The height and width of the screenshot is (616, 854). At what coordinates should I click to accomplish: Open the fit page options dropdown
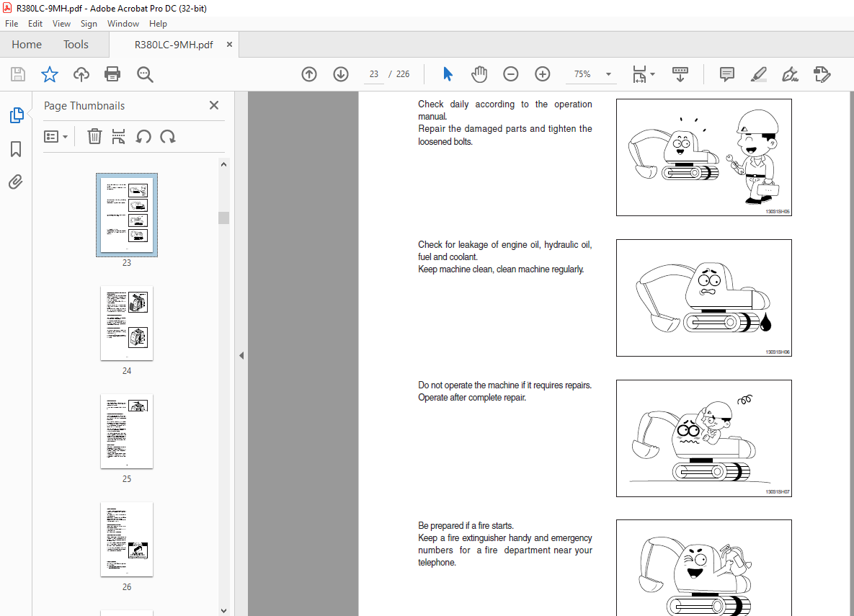643,74
